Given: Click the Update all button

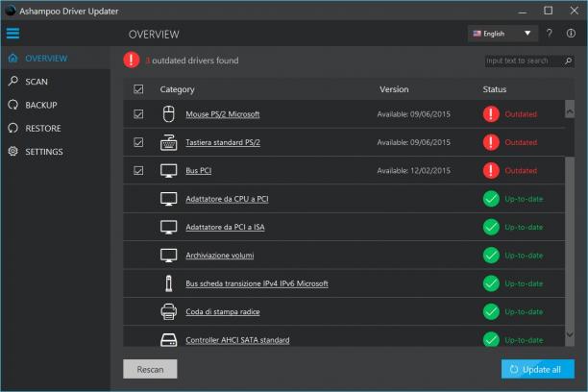Looking at the screenshot, I should tap(538, 369).
